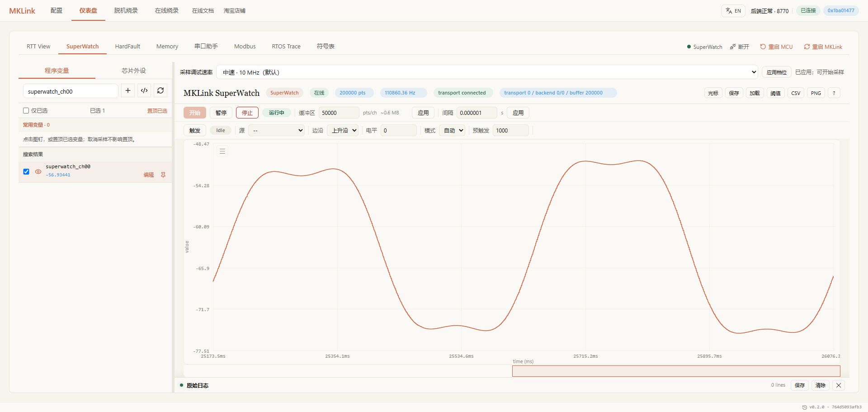Image resolution: width=868 pixels, height=412 pixels.
Task: Open the trigger 源 source dropdown
Action: pyautogui.click(x=277, y=131)
